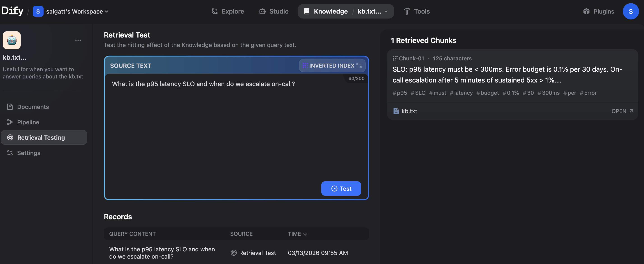The height and width of the screenshot is (264, 644).
Task: Click OPEN link on chunk card
Action: point(622,111)
